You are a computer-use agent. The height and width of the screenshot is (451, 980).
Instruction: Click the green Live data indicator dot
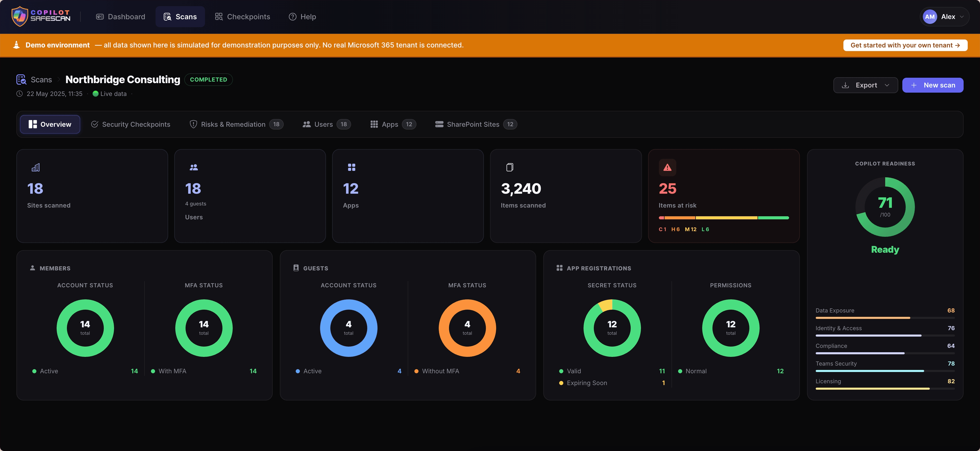tap(96, 94)
